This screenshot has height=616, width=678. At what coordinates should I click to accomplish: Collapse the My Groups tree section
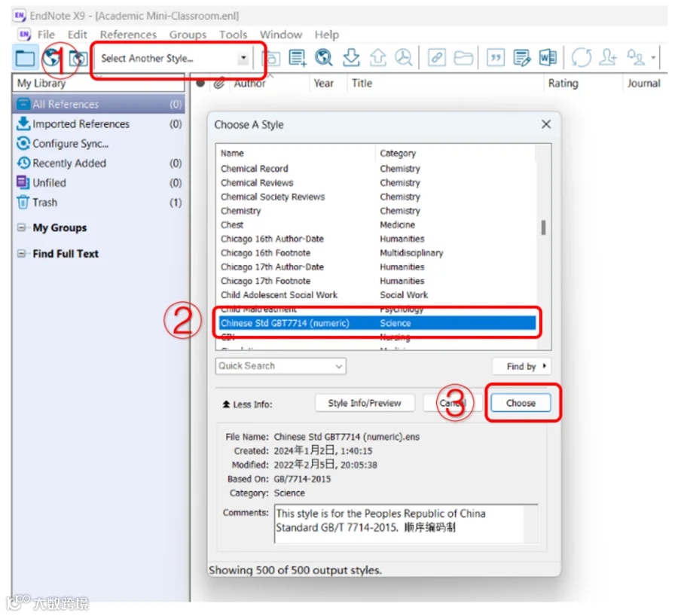pos(21,227)
